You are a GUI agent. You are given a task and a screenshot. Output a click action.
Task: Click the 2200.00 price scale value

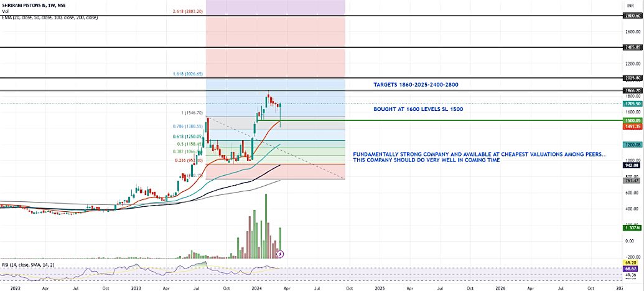632,64
